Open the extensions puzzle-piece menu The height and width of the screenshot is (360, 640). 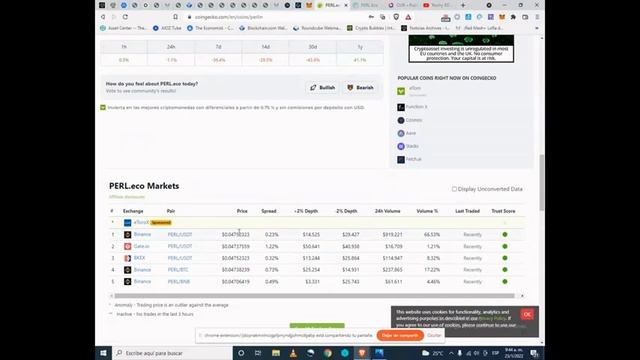513,17
